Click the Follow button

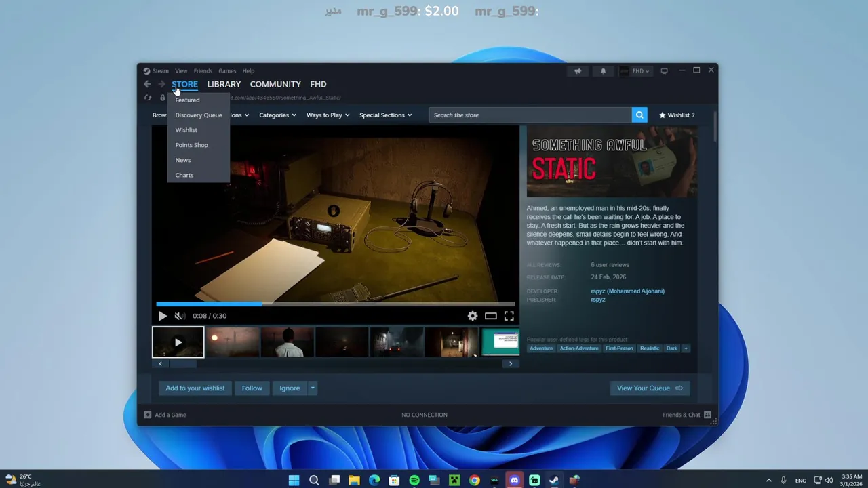tap(252, 388)
